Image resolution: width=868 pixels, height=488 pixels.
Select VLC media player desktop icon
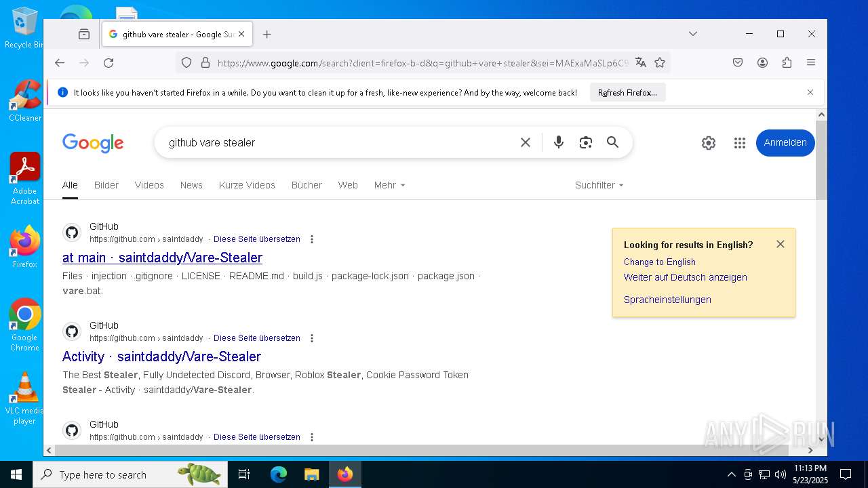tap(24, 399)
